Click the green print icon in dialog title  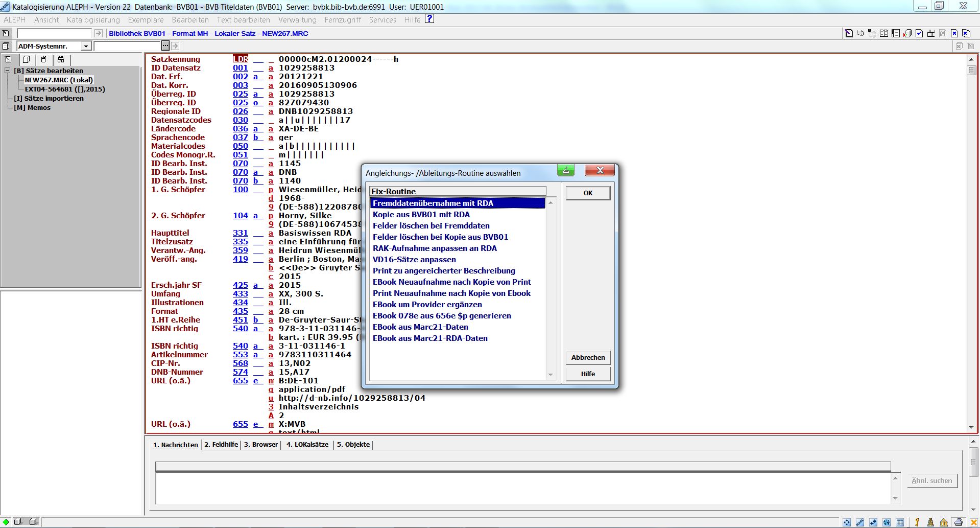point(565,170)
